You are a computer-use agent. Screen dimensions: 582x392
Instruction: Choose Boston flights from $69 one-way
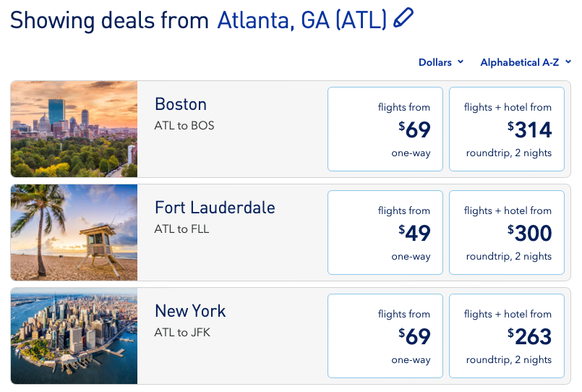[x=385, y=129]
